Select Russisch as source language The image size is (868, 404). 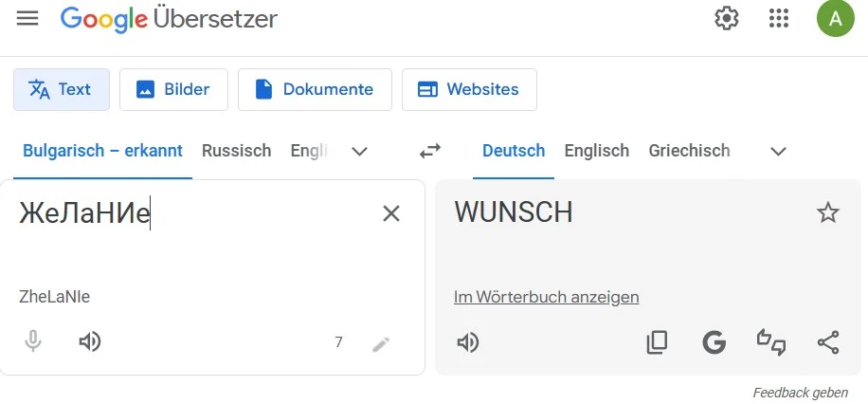click(x=236, y=151)
